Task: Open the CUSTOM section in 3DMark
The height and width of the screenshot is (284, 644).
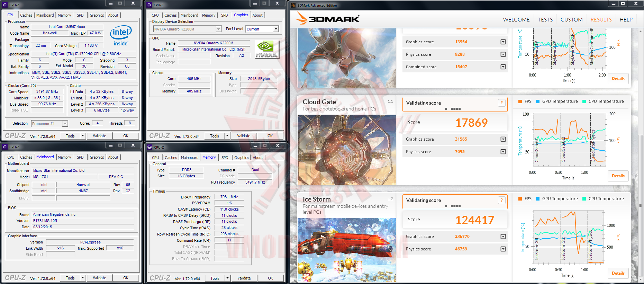Action: click(x=572, y=20)
